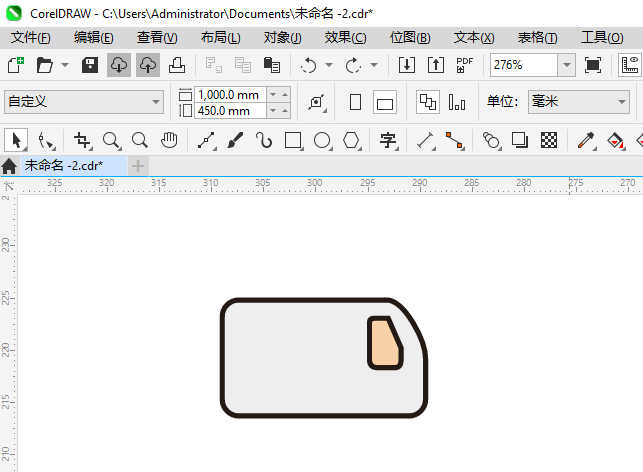643x472 pixels.
Task: Select the Drop Shadow tool
Action: (x=520, y=140)
